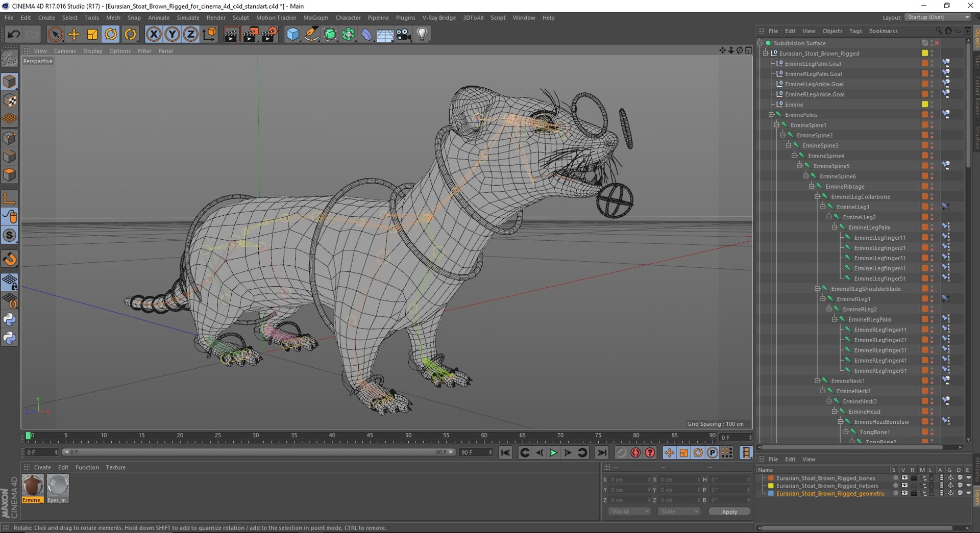The width and height of the screenshot is (980, 533).
Task: Activate the Rotate tool
Action: tap(111, 34)
